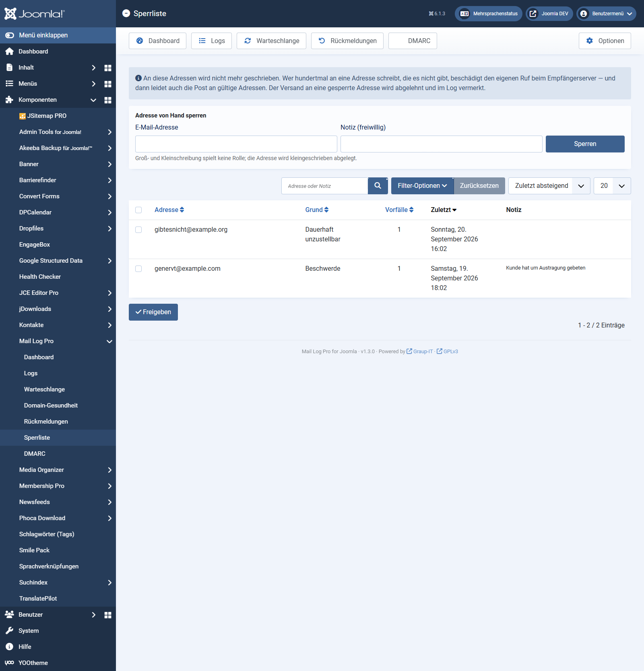The width and height of the screenshot is (644, 671).
Task: Sort by Adresse column arrows
Action: (x=182, y=210)
